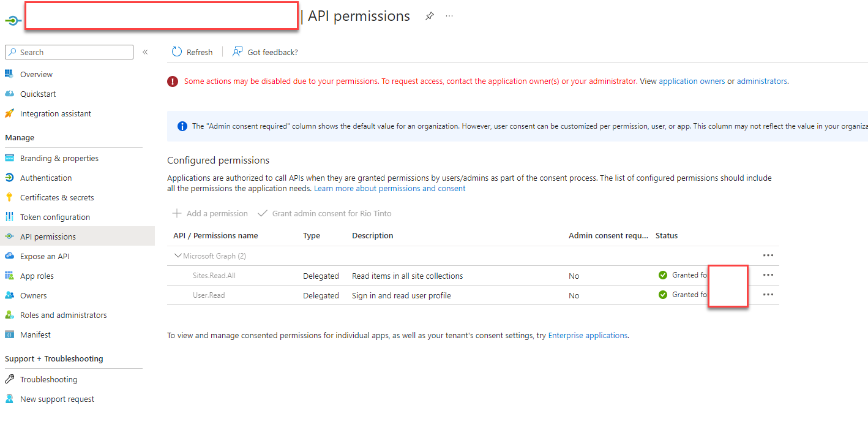This screenshot has width=868, height=446.
Task: Click the Refresh button
Action: pyautogui.click(x=192, y=52)
